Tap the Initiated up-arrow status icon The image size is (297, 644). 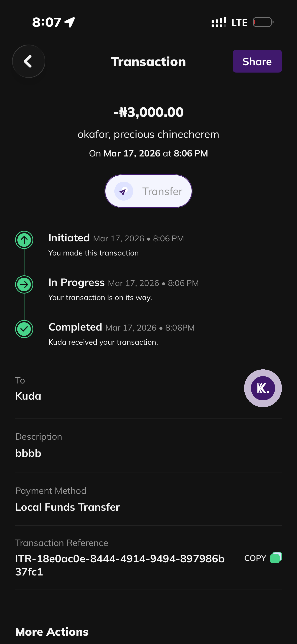point(24,240)
